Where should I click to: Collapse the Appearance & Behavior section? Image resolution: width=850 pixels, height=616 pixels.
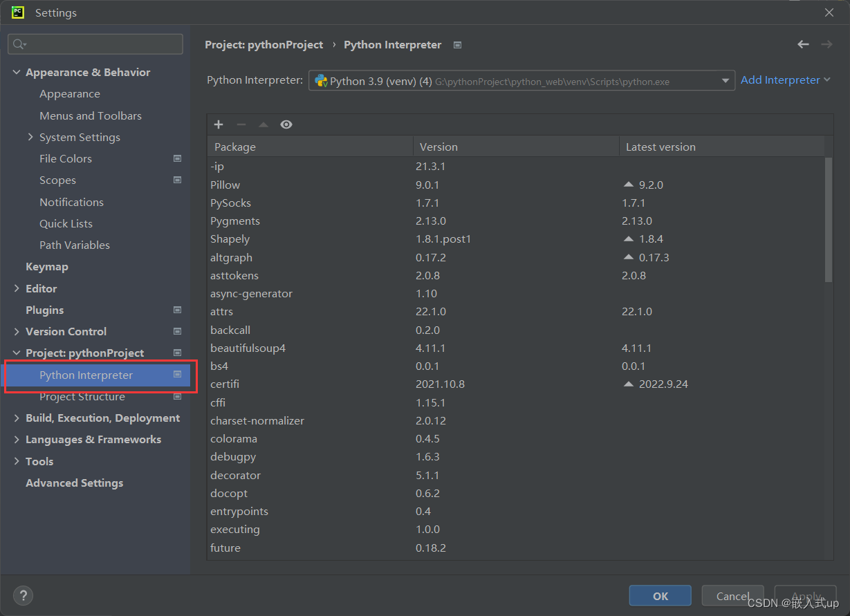tap(17, 72)
